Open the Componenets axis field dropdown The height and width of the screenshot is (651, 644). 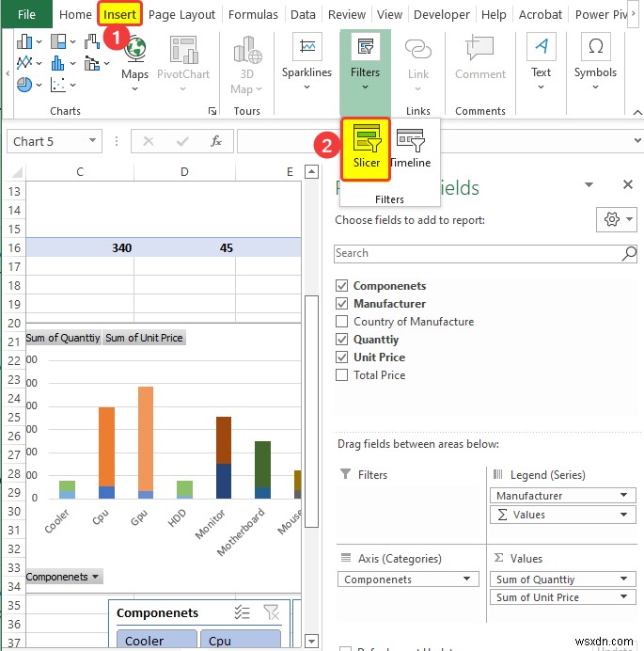pyautogui.click(x=466, y=579)
